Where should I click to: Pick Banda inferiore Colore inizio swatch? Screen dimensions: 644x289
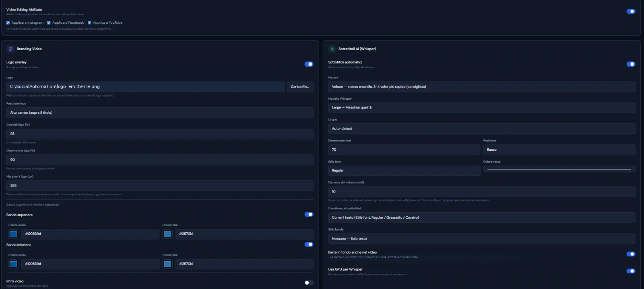click(x=13, y=264)
